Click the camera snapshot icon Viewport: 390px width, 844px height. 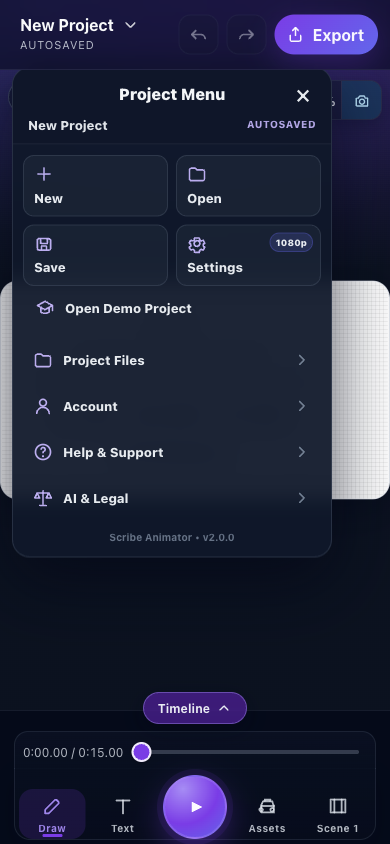click(x=361, y=101)
